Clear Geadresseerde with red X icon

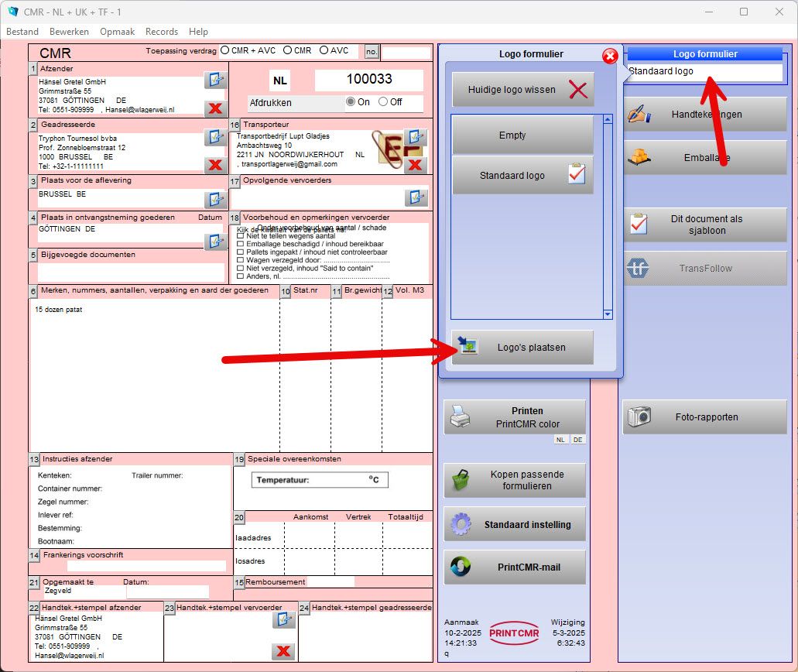[x=214, y=164]
